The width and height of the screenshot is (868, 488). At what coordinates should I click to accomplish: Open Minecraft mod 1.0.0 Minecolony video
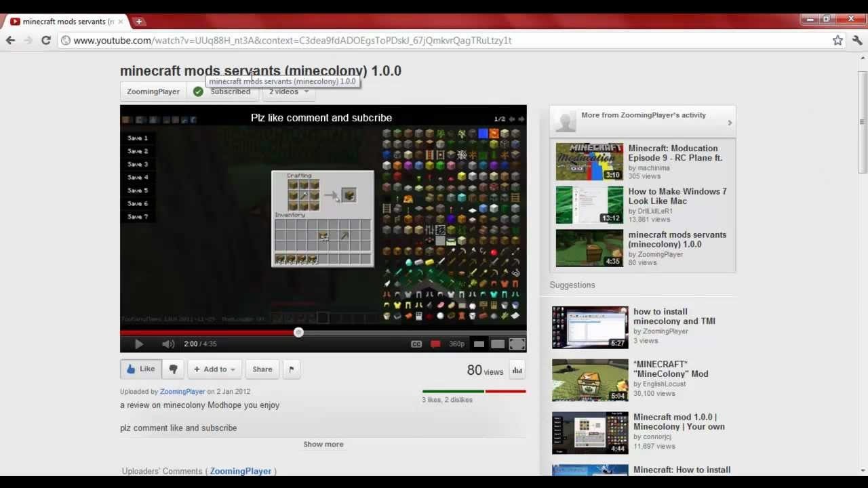[679, 422]
